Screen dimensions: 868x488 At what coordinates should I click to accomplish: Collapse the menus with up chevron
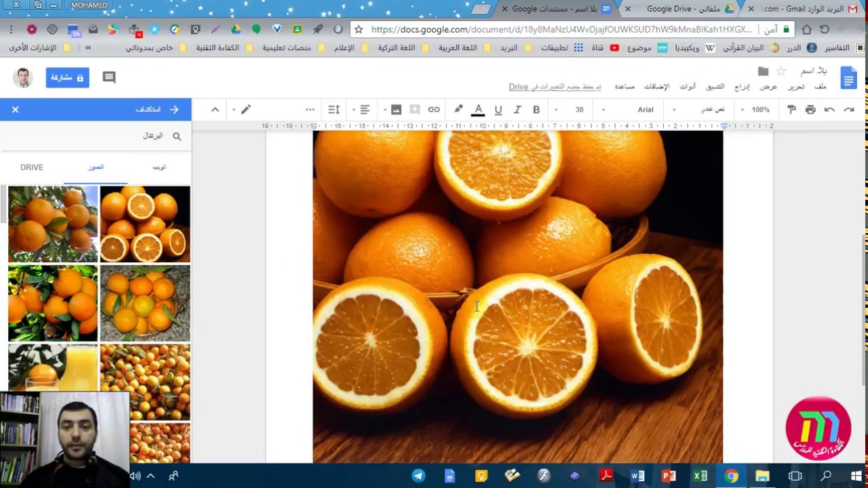coord(215,110)
